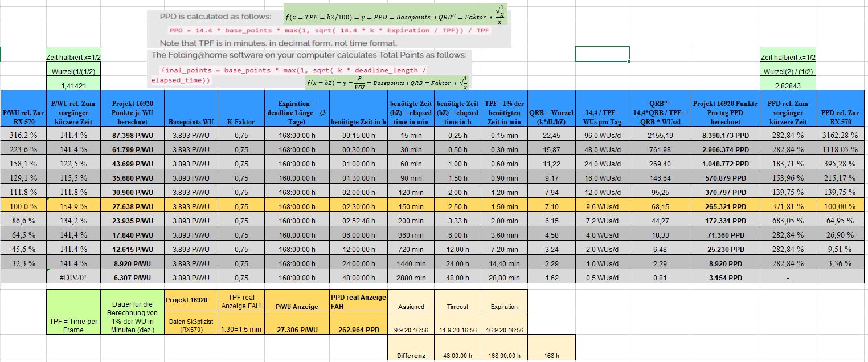The width and height of the screenshot is (868, 362).
Task: Select the 02:52:48 h time cell
Action: [x=358, y=221]
